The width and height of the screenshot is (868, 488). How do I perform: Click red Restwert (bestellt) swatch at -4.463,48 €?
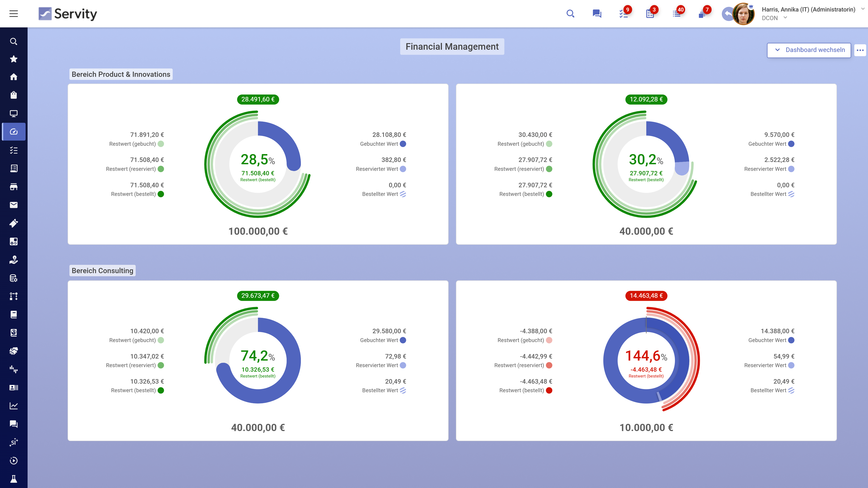549,391
